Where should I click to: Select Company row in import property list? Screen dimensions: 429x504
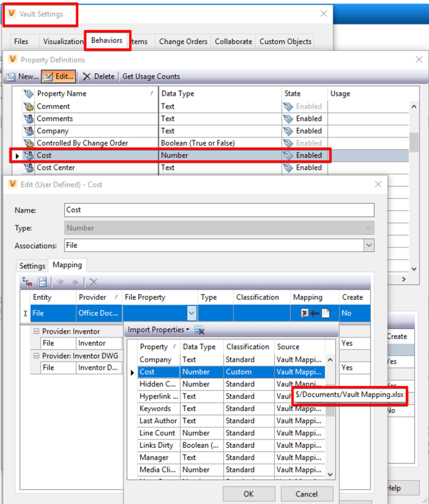231,360
